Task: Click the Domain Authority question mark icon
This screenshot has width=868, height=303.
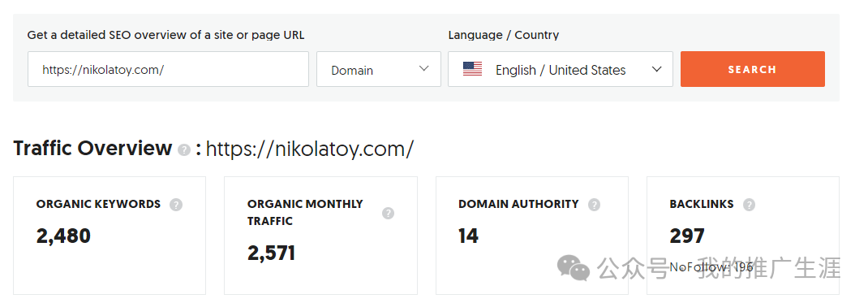Action: point(594,205)
